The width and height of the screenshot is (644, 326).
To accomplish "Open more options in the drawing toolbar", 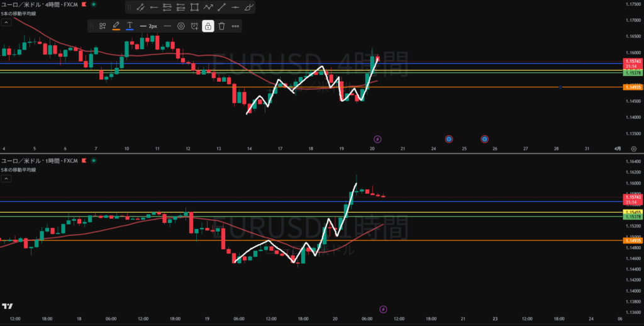I will pyautogui.click(x=235, y=26).
